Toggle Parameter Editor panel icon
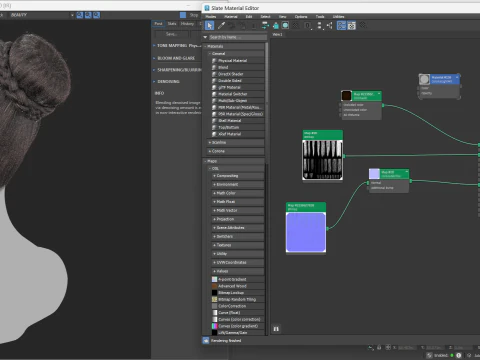 [x=351, y=25]
